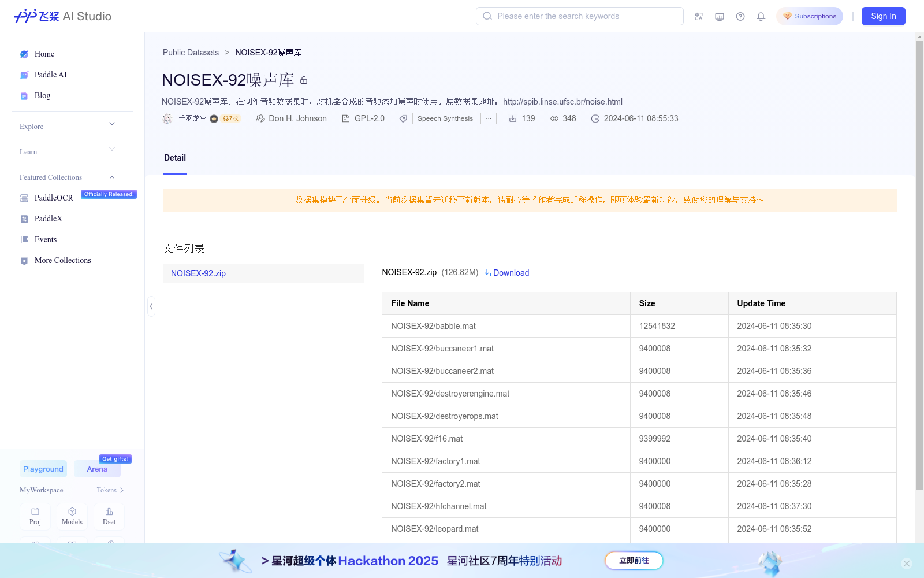924x578 pixels.
Task: Click the Speech Synthesis tag
Action: point(445,118)
